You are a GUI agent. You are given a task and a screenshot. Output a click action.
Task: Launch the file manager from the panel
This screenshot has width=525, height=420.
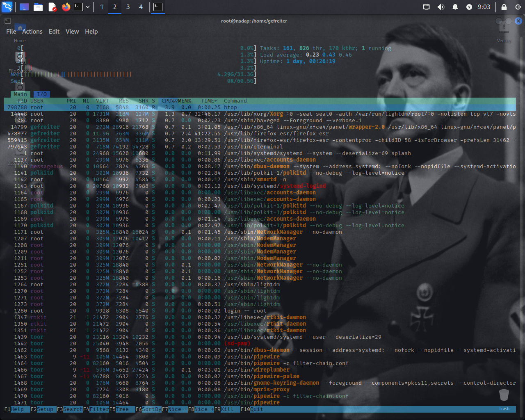pyautogui.click(x=38, y=7)
